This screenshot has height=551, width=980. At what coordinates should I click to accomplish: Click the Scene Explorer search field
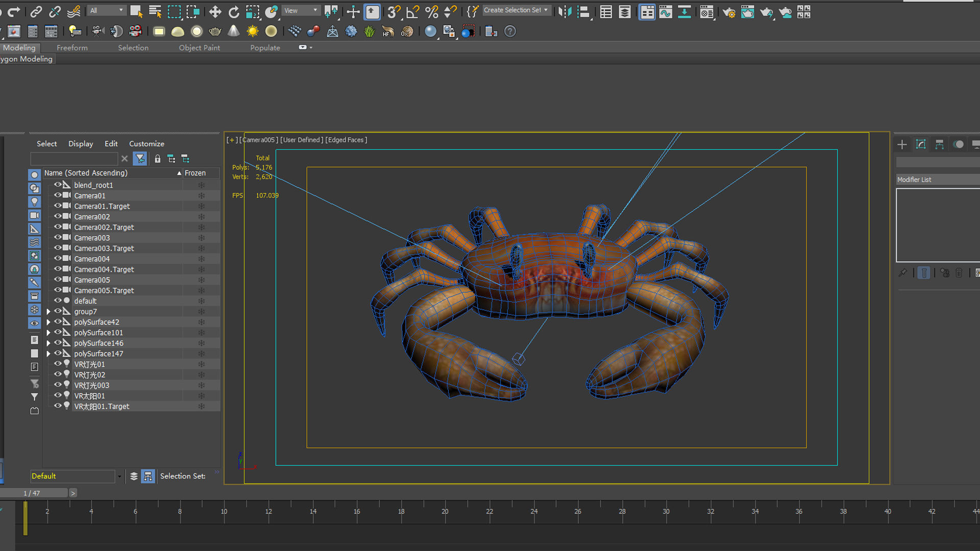click(74, 159)
